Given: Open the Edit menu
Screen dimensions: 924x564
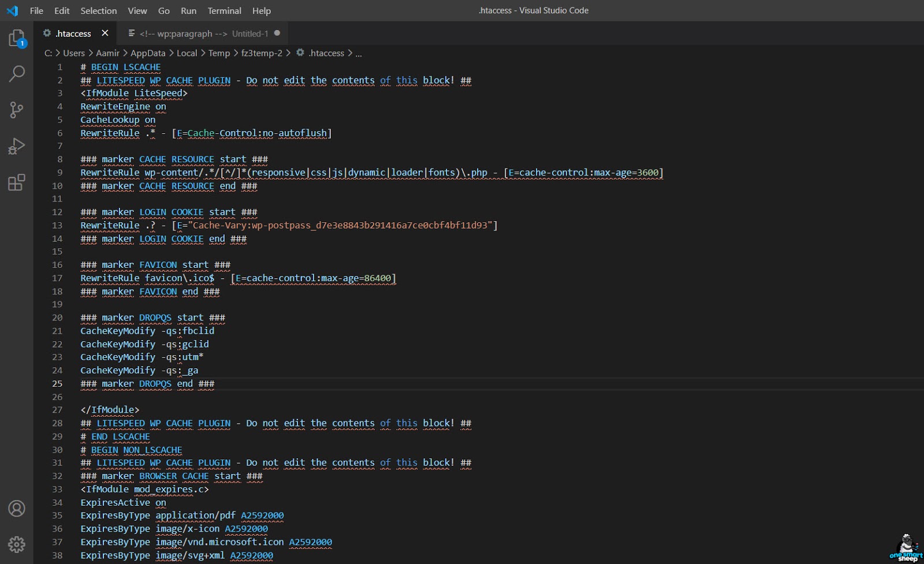Looking at the screenshot, I should [62, 10].
